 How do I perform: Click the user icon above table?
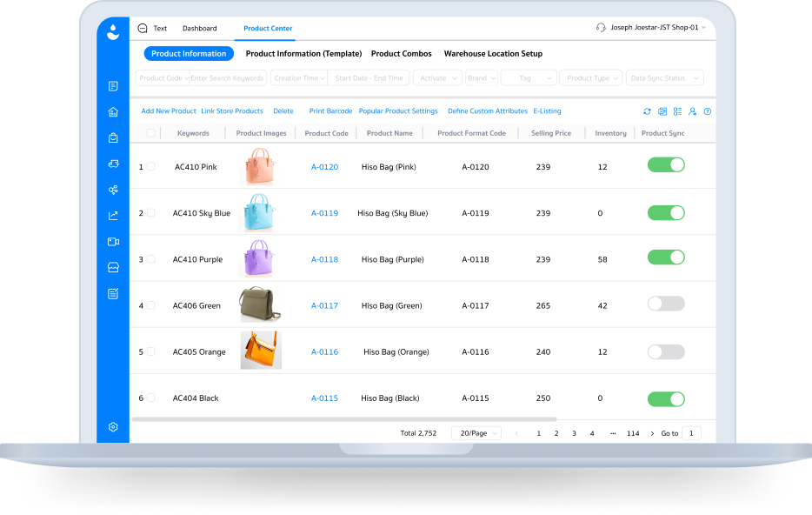tap(692, 111)
